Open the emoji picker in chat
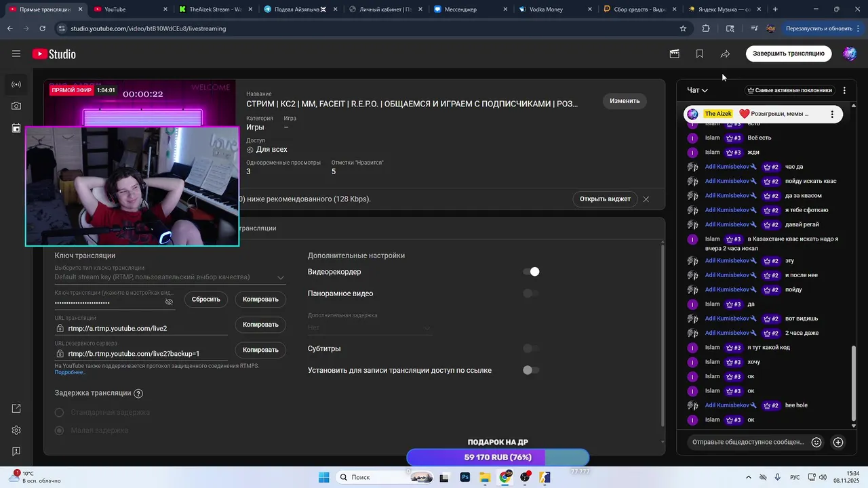Viewport: 868px width, 488px height. coord(816,442)
